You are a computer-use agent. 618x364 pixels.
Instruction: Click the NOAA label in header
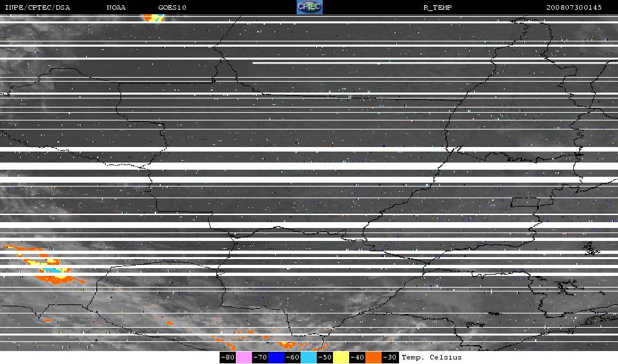(x=117, y=8)
